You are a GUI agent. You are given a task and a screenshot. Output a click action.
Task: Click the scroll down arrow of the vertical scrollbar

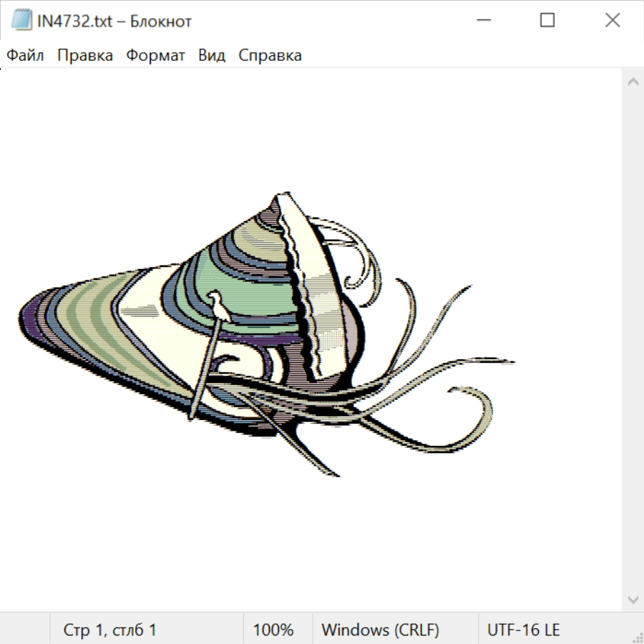click(x=633, y=599)
